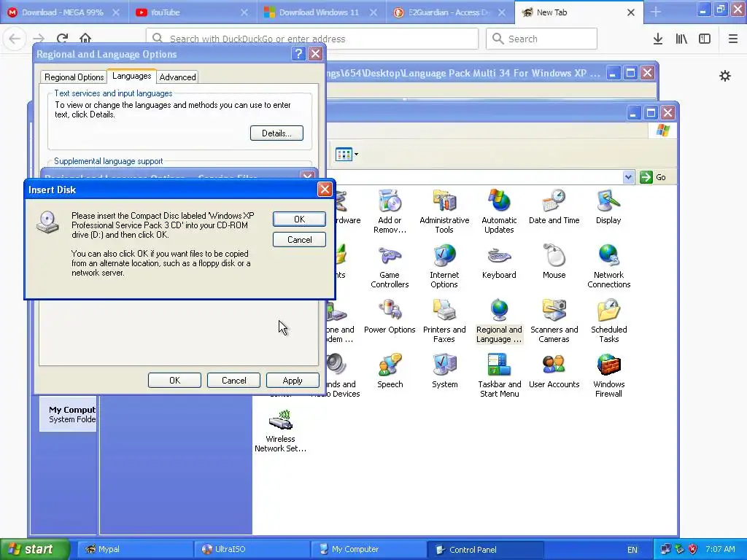Click browser Search box
This screenshot has width=747, height=560.
[x=541, y=39]
